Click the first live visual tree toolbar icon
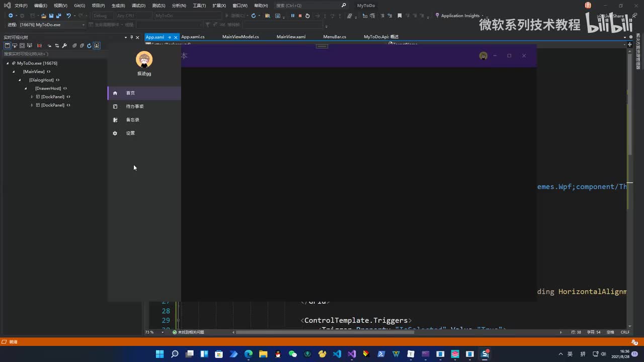Screen dimensions: 644x362 pyautogui.click(x=7, y=46)
